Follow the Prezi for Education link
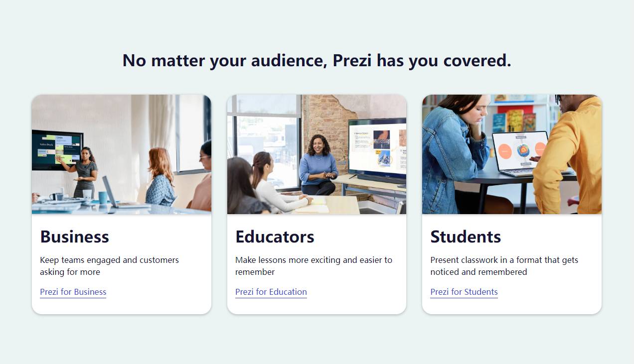This screenshot has width=634, height=364. [271, 292]
